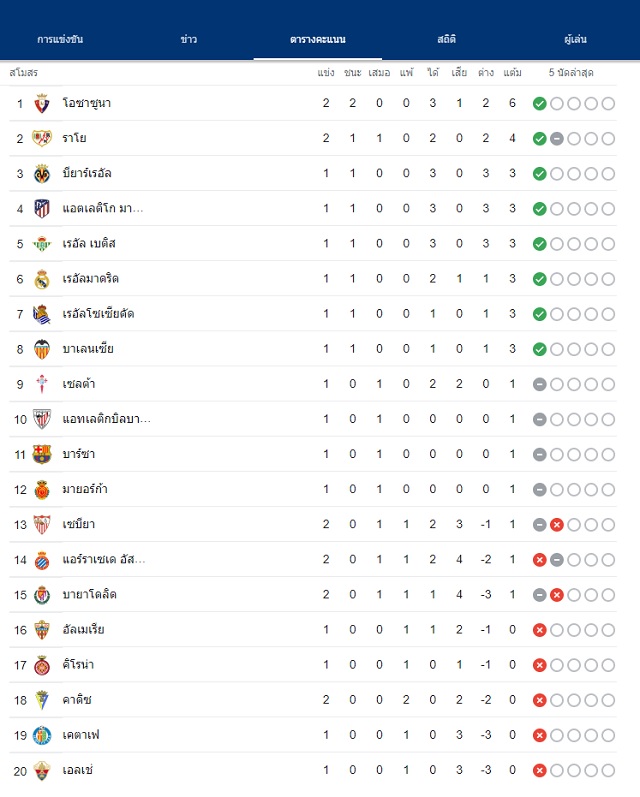
Task: Open the เซบียา team link
Action: (x=79, y=524)
